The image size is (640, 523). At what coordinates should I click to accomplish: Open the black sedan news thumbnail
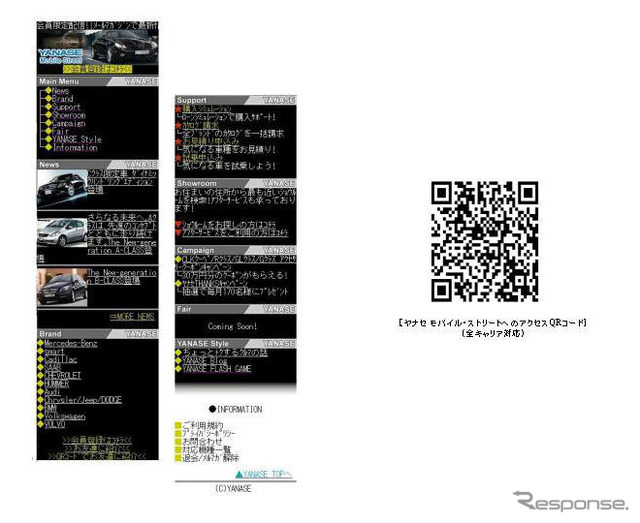62,189
